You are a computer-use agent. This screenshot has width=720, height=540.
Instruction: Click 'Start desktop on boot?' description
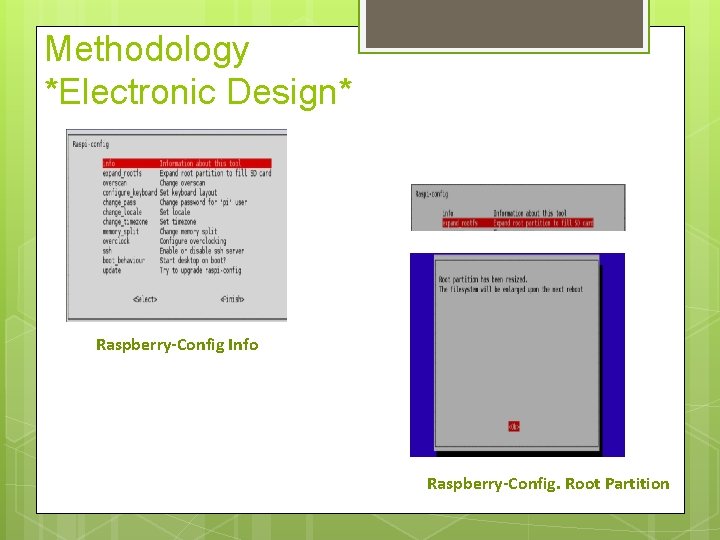pos(192,260)
